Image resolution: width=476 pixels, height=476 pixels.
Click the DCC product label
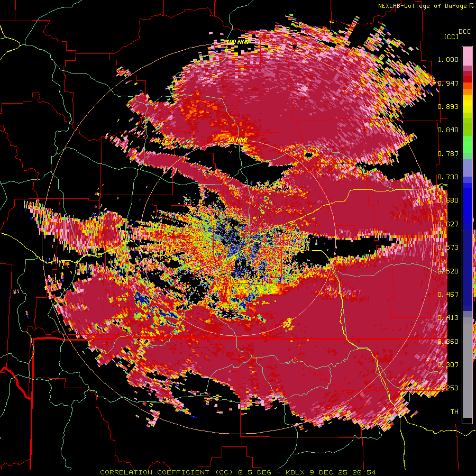(464, 32)
